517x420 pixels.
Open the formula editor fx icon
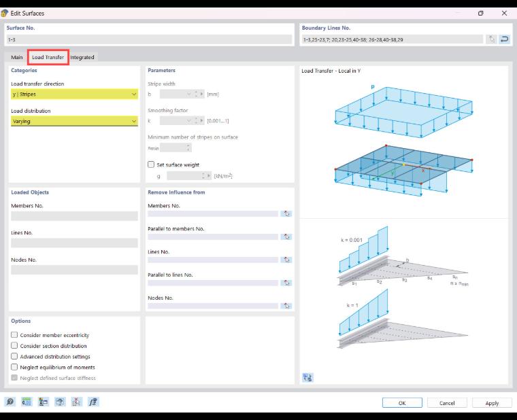click(93, 402)
